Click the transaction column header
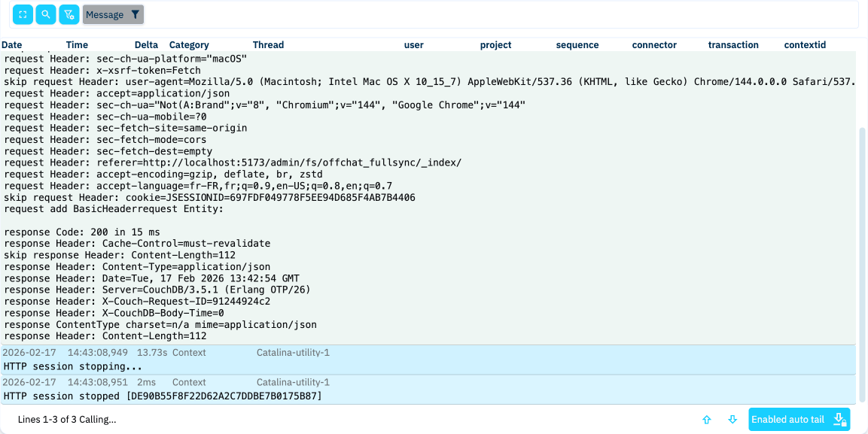 (733, 45)
